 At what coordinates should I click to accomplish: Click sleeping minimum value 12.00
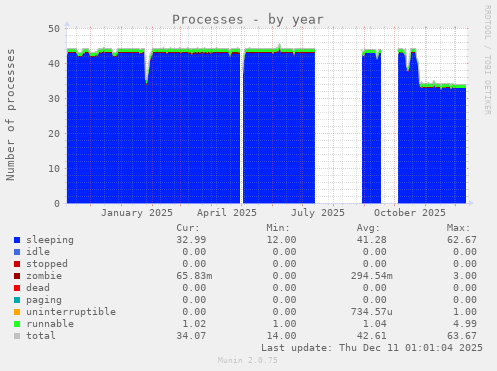click(x=281, y=240)
